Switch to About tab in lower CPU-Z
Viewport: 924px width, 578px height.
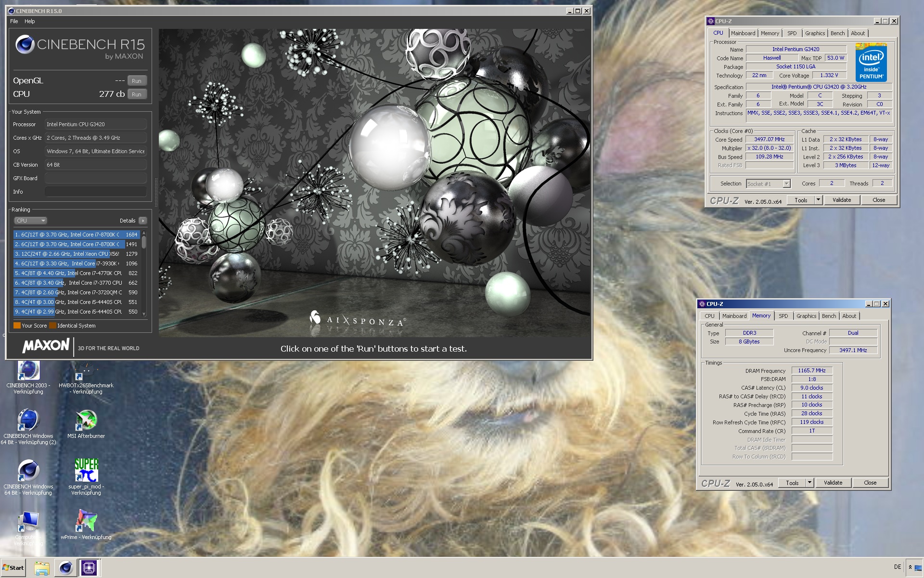[849, 316]
